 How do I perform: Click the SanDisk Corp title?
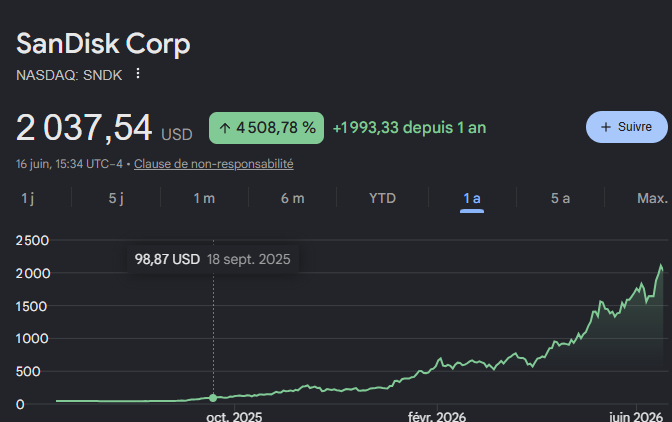103,44
